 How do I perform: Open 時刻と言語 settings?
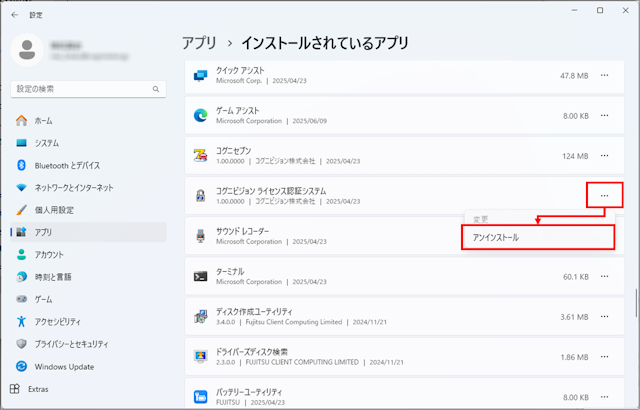point(88,277)
